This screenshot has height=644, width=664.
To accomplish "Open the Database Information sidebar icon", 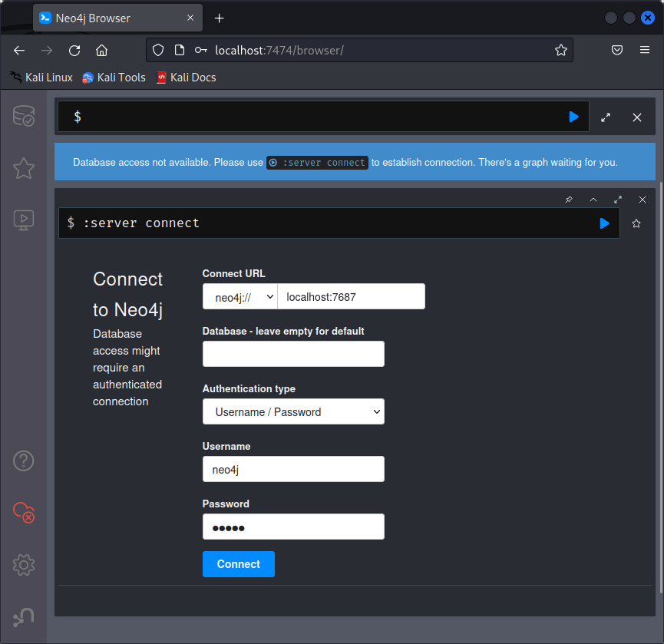I will 24,117.
